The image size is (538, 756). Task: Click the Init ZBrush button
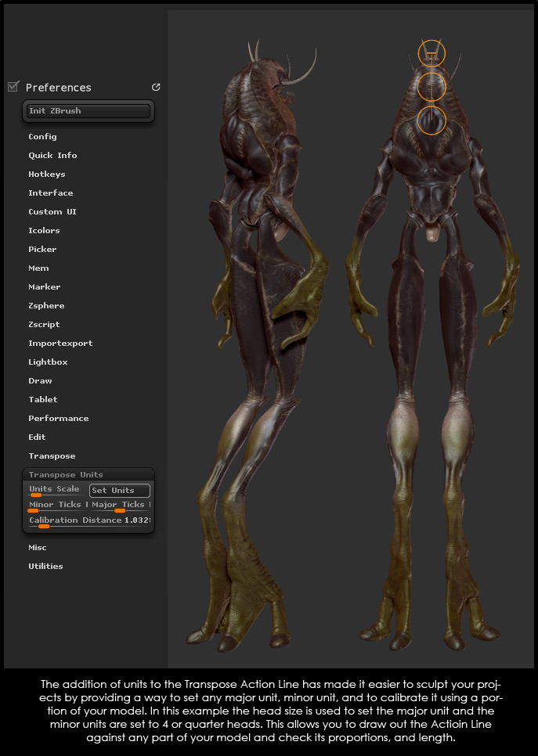coord(88,111)
